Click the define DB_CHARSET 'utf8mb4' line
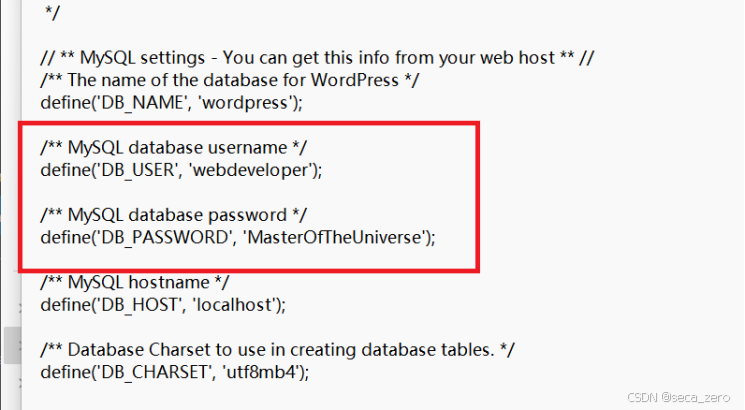The image size is (745, 410). tap(174, 372)
